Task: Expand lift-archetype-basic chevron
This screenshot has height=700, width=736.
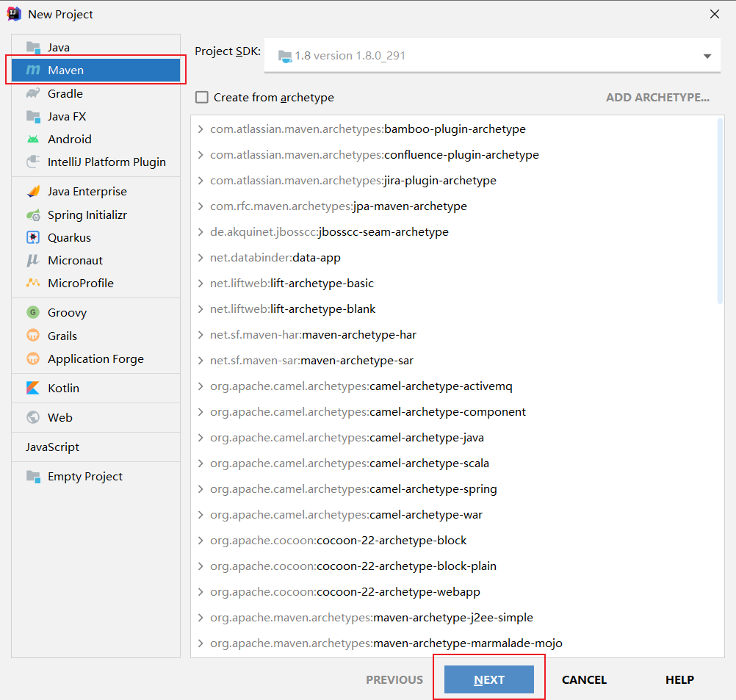Action: click(201, 283)
